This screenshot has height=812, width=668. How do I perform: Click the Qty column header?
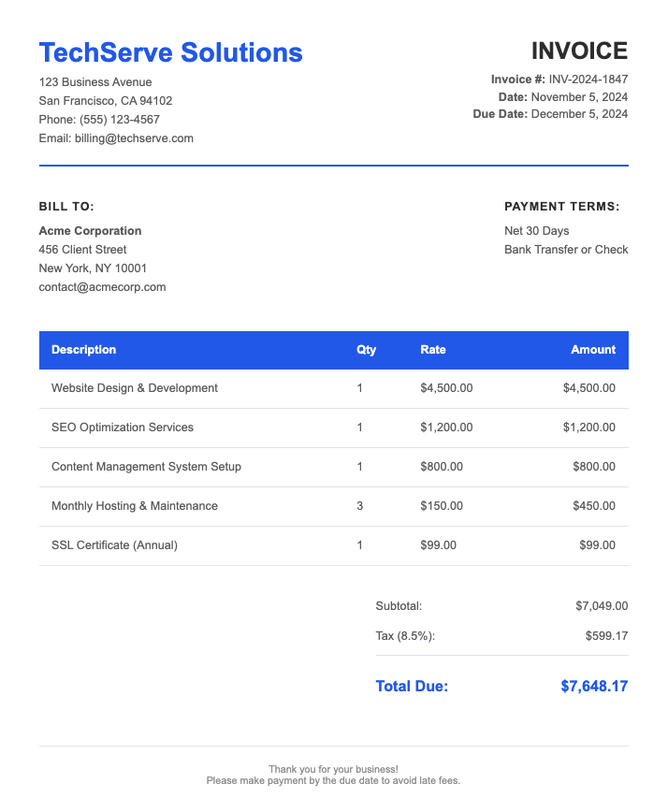(366, 350)
